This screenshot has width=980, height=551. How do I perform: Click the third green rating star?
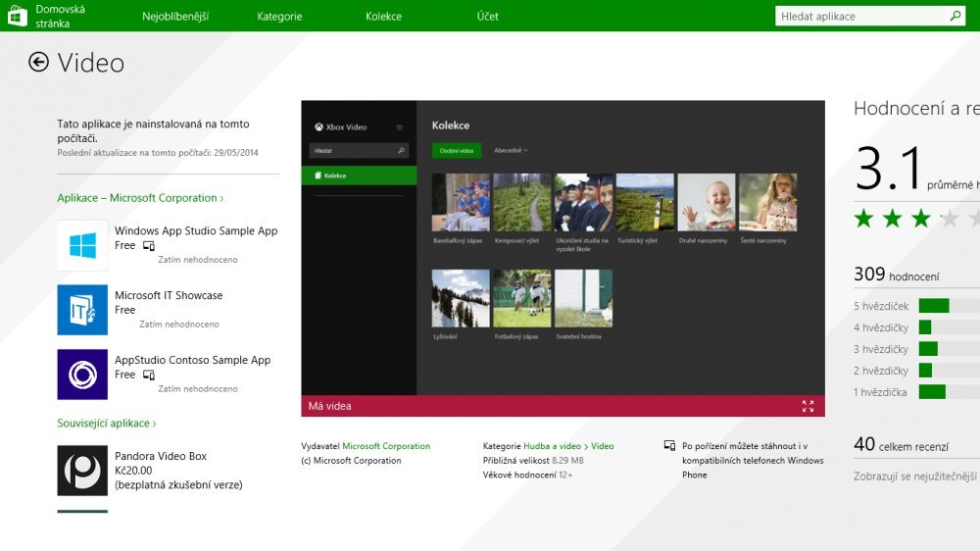click(x=921, y=219)
